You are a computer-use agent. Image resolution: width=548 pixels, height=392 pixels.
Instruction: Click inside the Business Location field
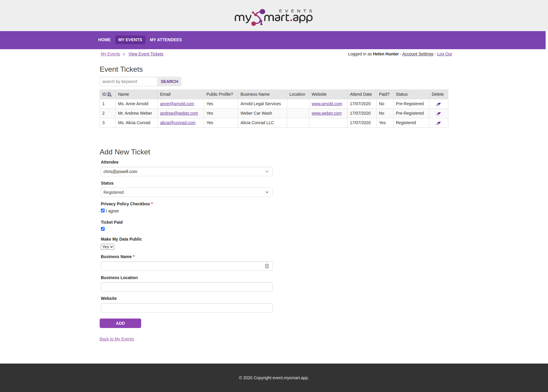[x=187, y=287]
